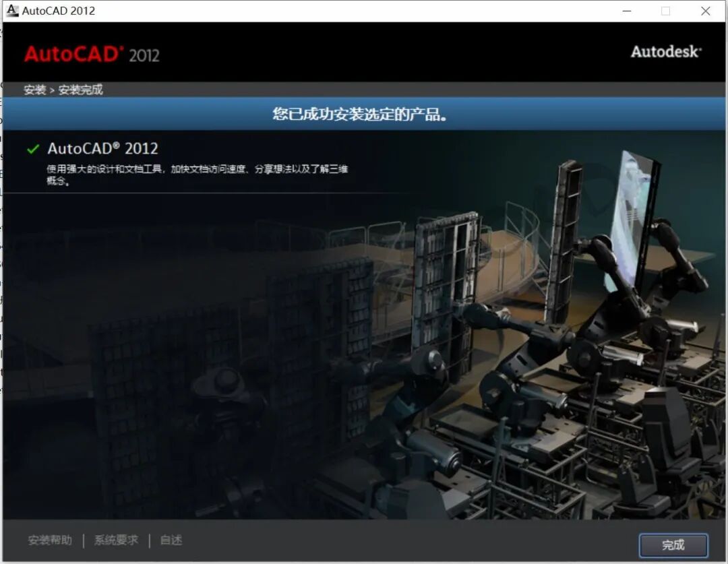Click the AutoCAD 2012 title bar text

tap(59, 11)
